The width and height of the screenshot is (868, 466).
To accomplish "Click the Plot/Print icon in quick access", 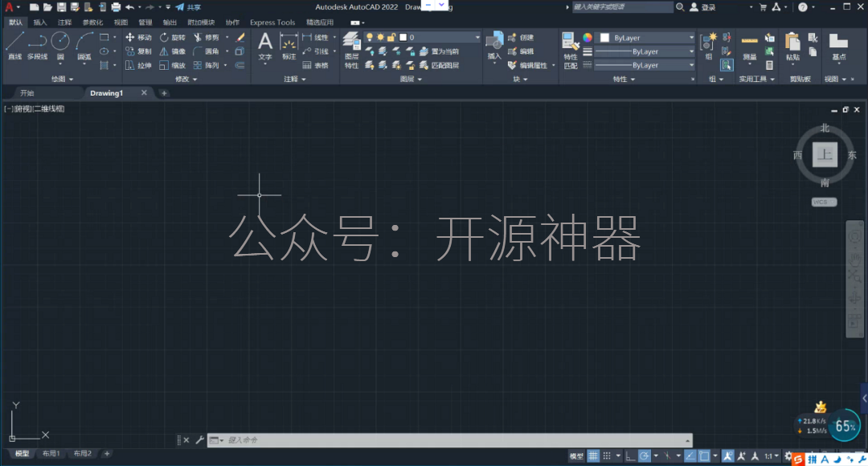I will (116, 7).
